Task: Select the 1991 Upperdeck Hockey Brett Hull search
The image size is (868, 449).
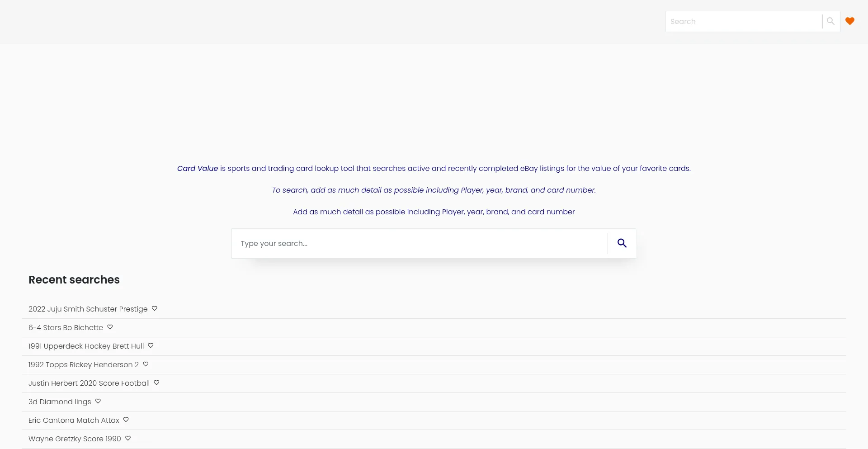Action: pos(86,346)
